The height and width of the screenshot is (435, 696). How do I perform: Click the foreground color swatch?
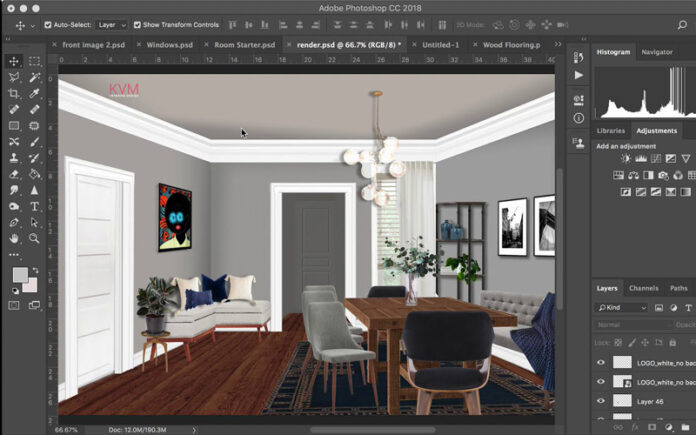click(20, 275)
